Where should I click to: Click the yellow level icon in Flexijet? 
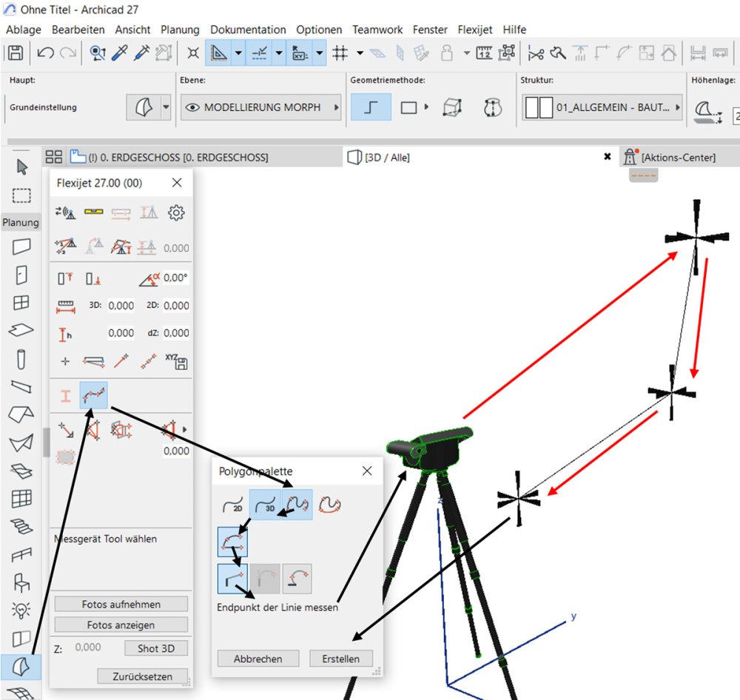point(93,212)
